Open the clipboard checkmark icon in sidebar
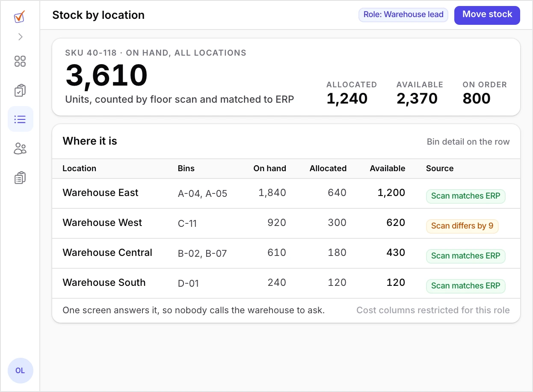Screen dimensions: 533x392 coord(20,90)
